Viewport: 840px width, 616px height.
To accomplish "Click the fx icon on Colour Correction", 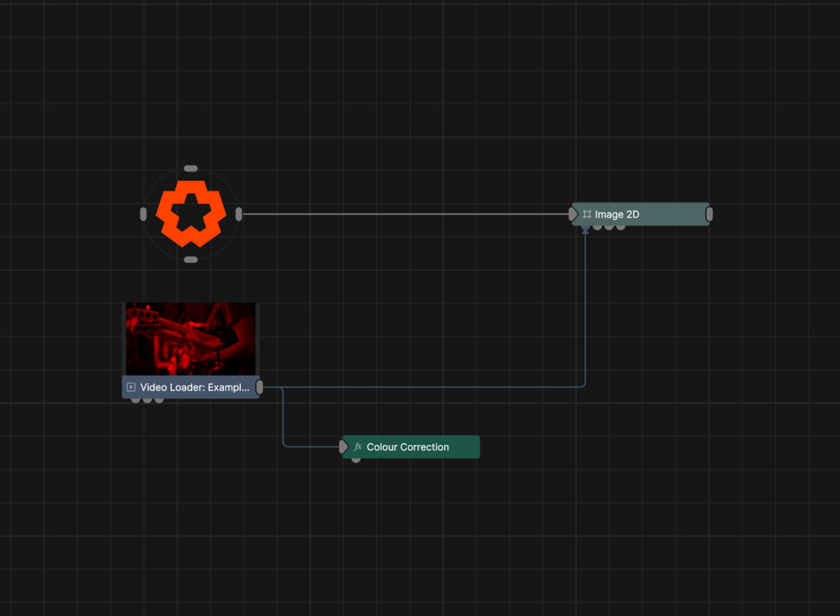I will click(x=358, y=447).
